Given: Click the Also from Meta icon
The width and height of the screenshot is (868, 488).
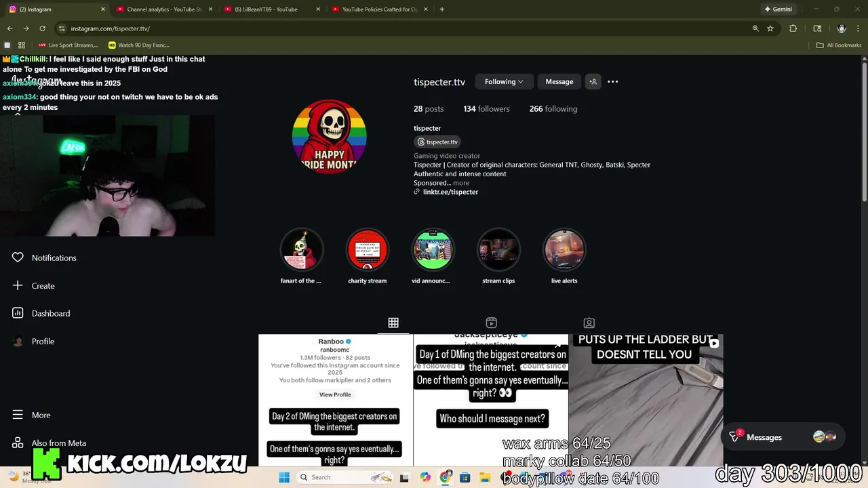Looking at the screenshot, I should click(18, 443).
